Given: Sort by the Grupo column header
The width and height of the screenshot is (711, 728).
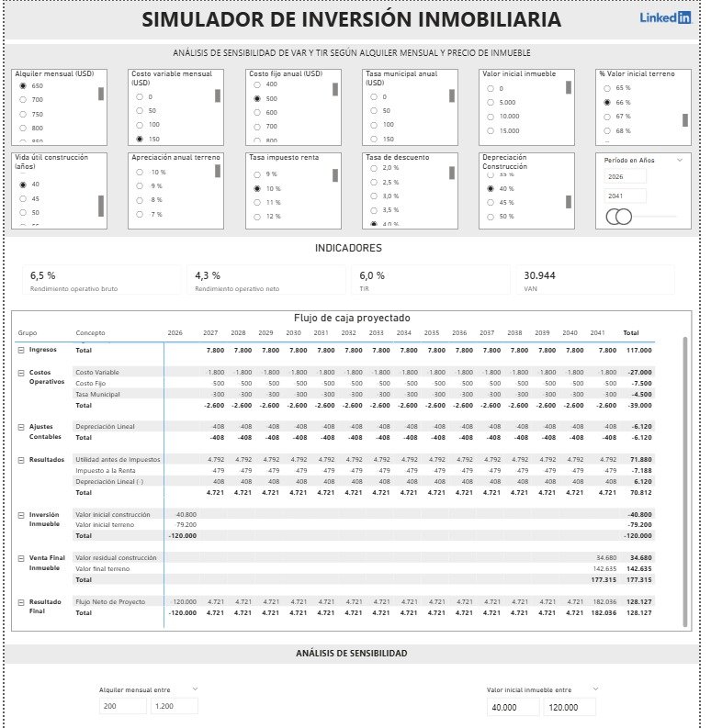Looking at the screenshot, I should point(27,333).
